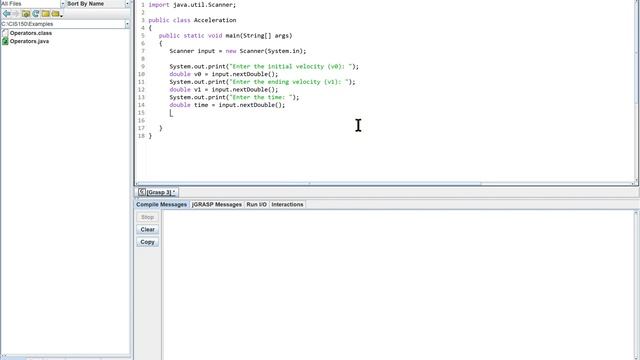Click 'Acceleration' class name in code

[215, 20]
